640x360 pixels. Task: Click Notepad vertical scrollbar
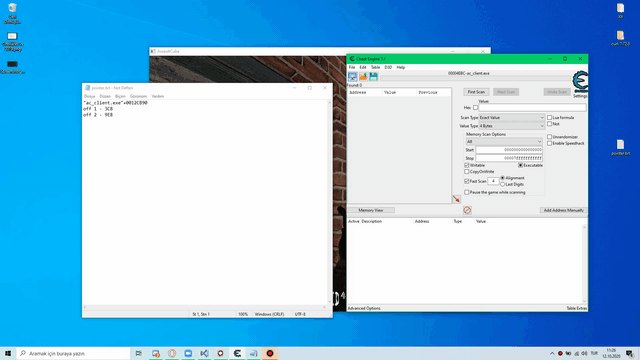(329, 202)
